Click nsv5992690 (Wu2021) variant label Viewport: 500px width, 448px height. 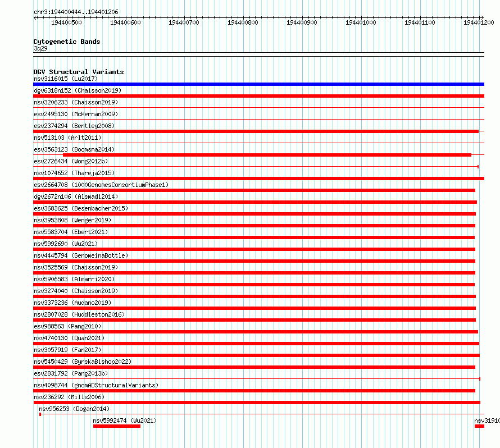tap(66, 244)
